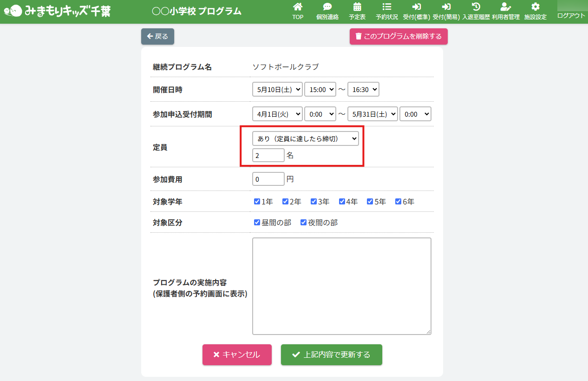Go to 受付(簡易) sign-in icon
Viewport: 588px width, 381px height.
coord(446,7)
